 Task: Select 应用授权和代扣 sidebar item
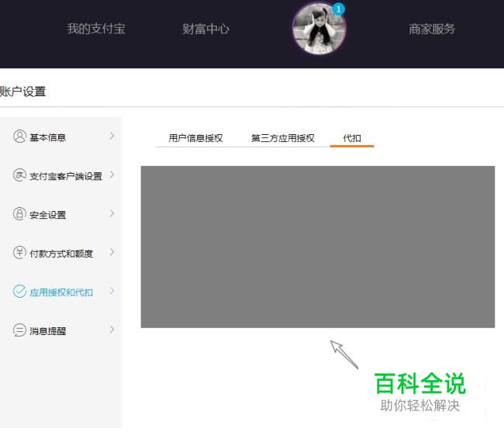click(61, 292)
